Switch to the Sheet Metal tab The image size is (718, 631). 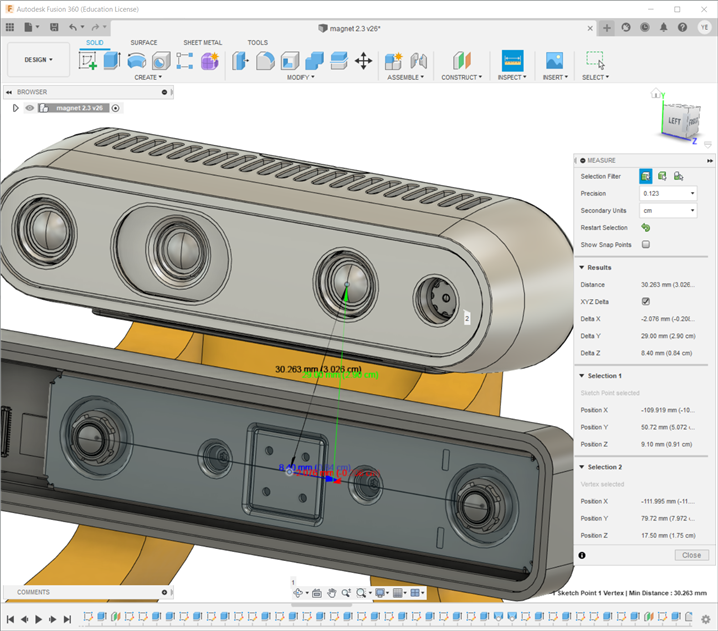pyautogui.click(x=203, y=43)
